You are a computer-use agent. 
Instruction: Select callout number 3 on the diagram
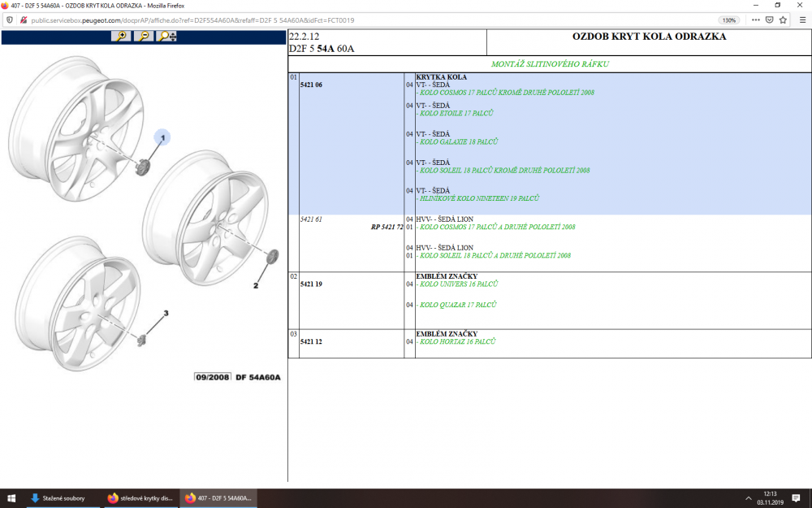tap(166, 313)
